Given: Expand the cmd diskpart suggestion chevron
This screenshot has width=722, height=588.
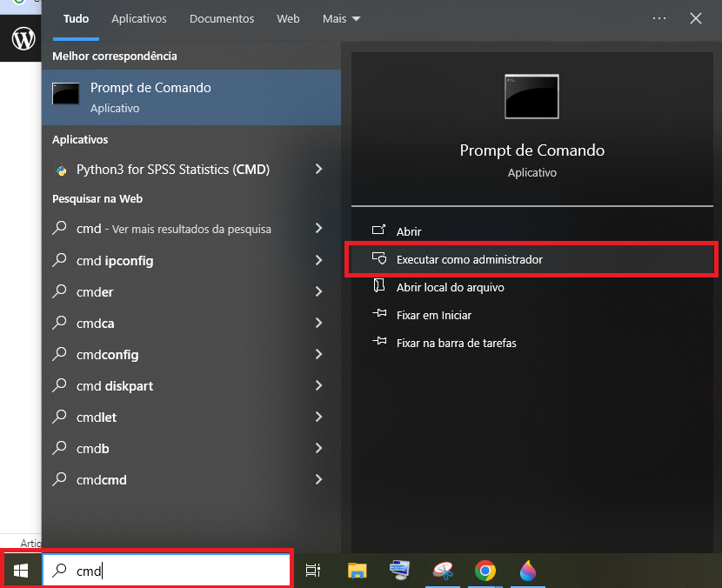Looking at the screenshot, I should [x=318, y=385].
